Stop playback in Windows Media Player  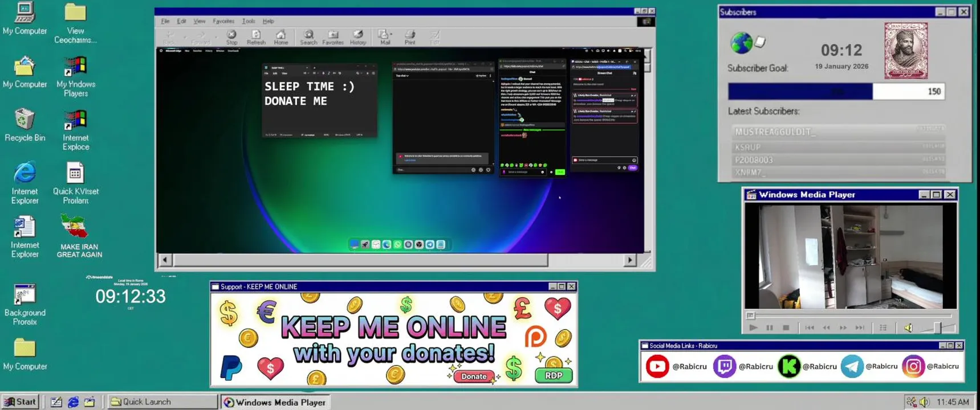[x=786, y=328]
